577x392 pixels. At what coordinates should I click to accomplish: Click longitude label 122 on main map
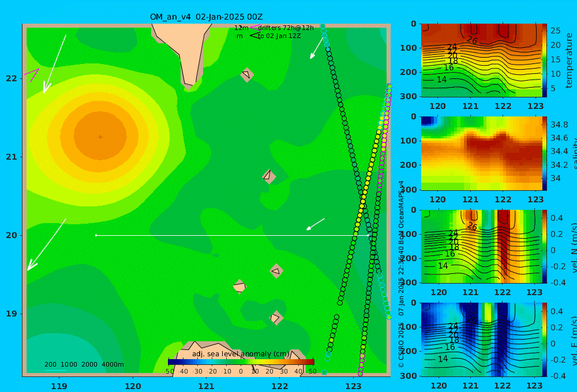(280, 386)
